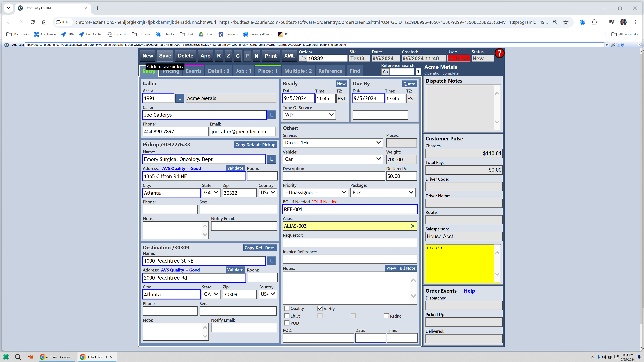Open the Dispatch bookmark
644x362 pixels.
pos(117,34)
